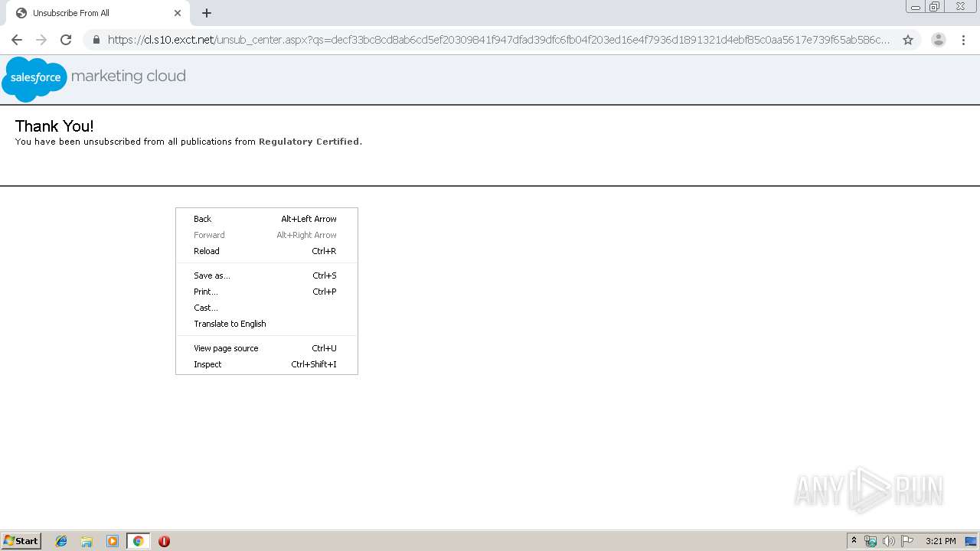Open the media player taskbar icon
The image size is (980, 551).
tap(113, 541)
